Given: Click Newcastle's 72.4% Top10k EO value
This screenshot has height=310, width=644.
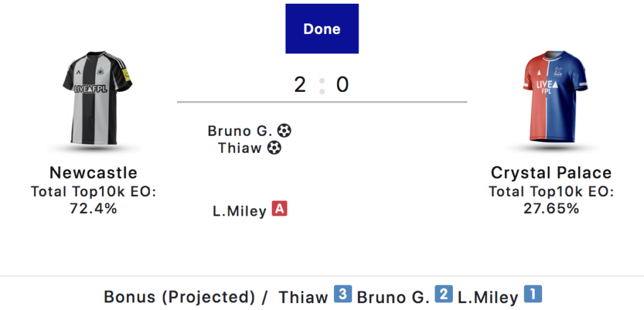Looking at the screenshot, I should click(x=93, y=209).
